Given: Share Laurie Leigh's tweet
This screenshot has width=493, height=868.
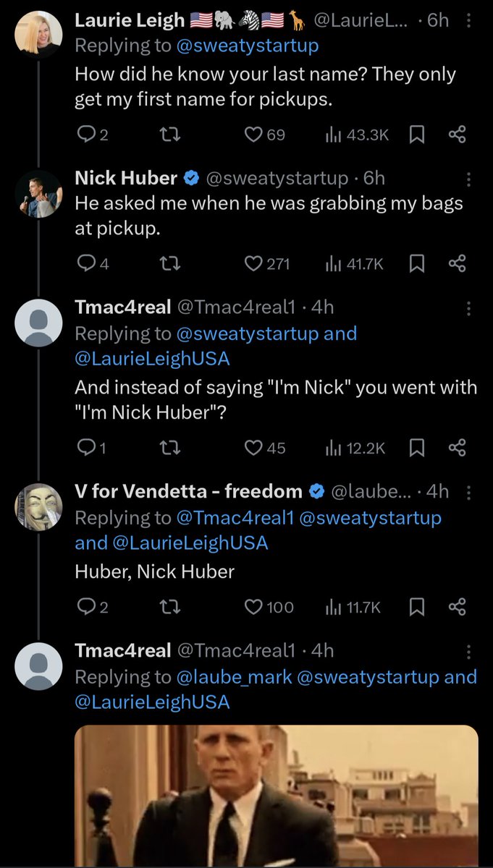Looking at the screenshot, I should pos(457,135).
